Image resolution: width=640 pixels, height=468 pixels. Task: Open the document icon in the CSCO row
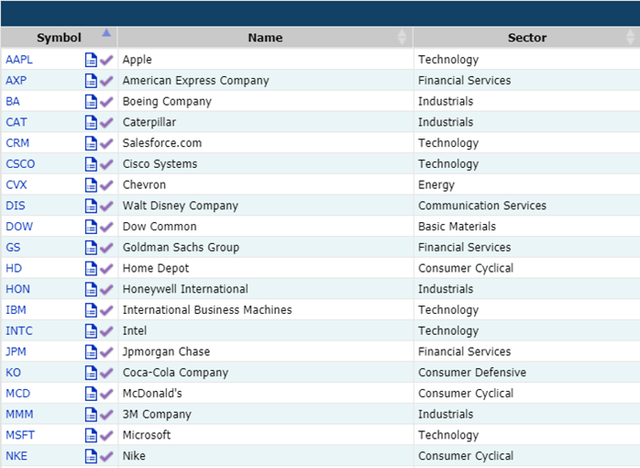point(91,164)
